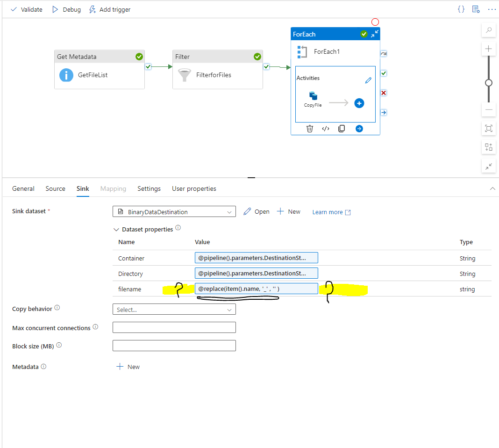Click ForEach failure output port
Image resolution: width=499 pixels, height=448 pixels.
coord(384,93)
